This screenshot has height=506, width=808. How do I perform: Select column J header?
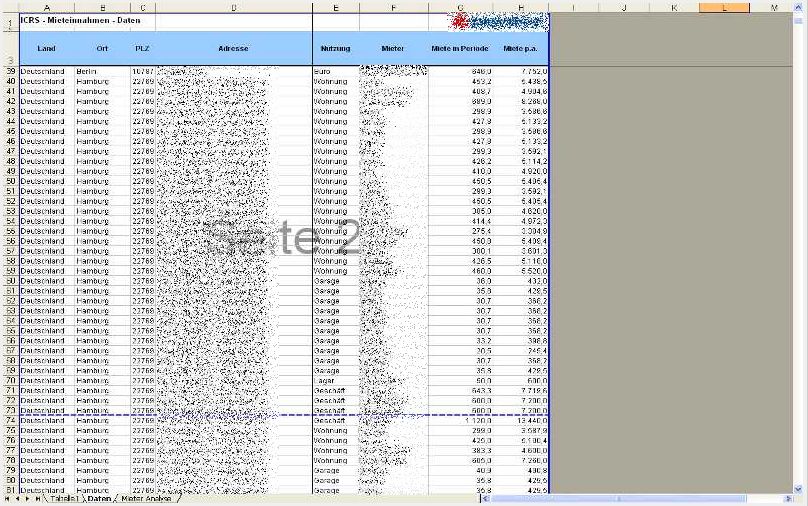624,8
